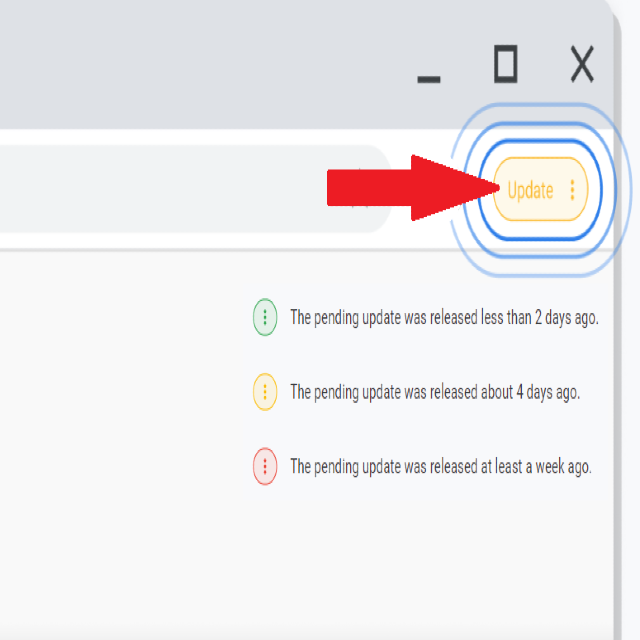Open the three-dot menu inside Update button

coord(572,190)
